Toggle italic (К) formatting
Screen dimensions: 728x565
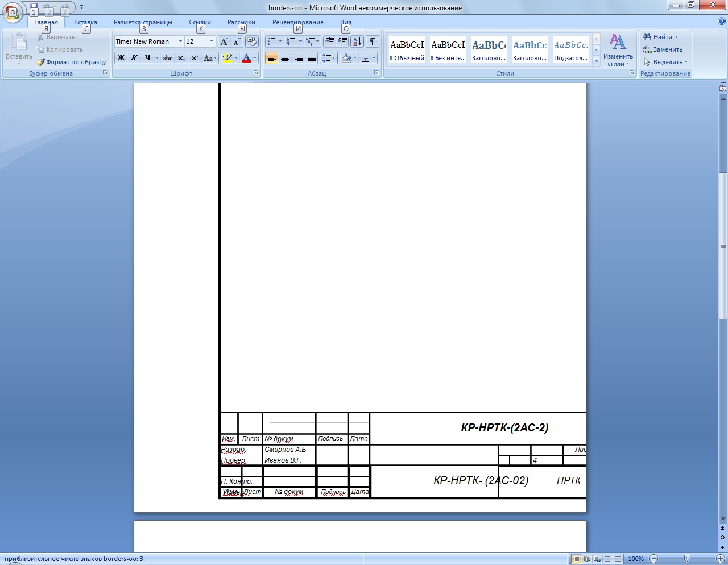[x=134, y=58]
